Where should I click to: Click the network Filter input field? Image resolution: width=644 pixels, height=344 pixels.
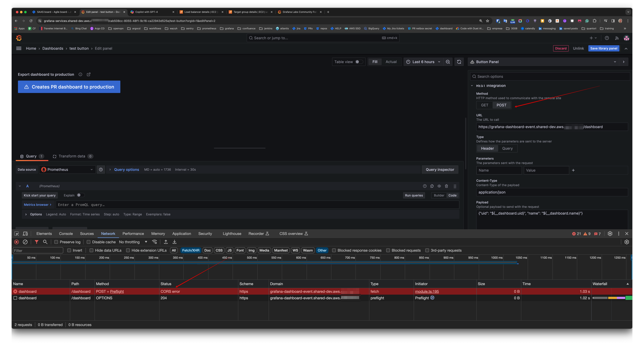[x=38, y=250]
